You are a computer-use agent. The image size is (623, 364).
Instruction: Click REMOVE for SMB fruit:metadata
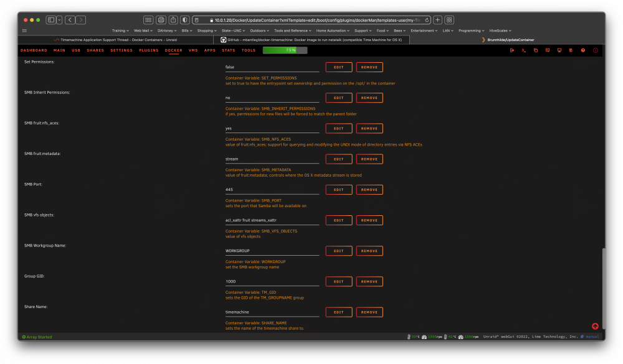369,159
